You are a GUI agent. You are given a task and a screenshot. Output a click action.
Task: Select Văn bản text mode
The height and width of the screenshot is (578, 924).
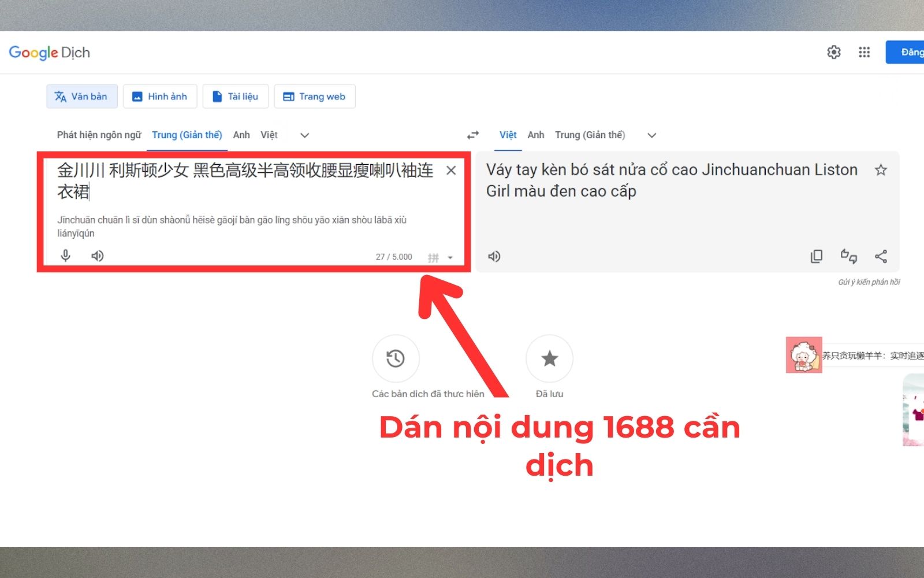click(82, 97)
